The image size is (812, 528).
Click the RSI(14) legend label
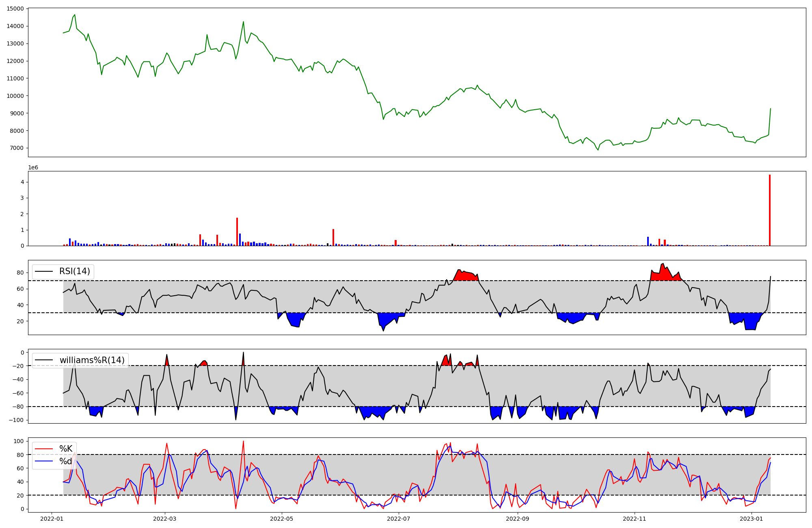click(x=75, y=271)
